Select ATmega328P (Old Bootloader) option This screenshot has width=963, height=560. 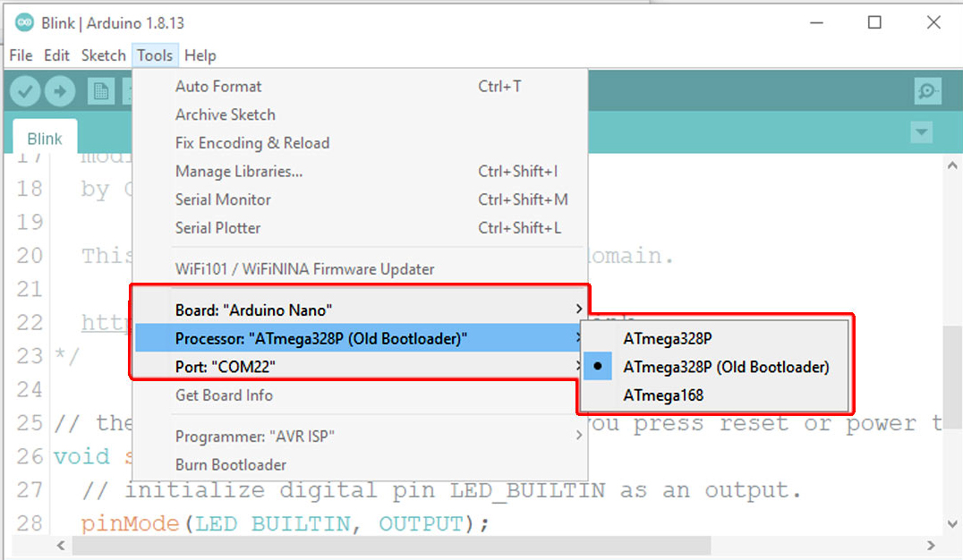pyautogui.click(x=726, y=367)
